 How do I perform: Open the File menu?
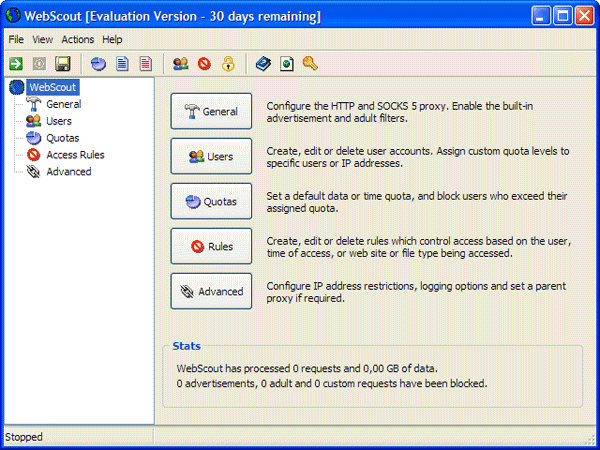tap(16, 39)
